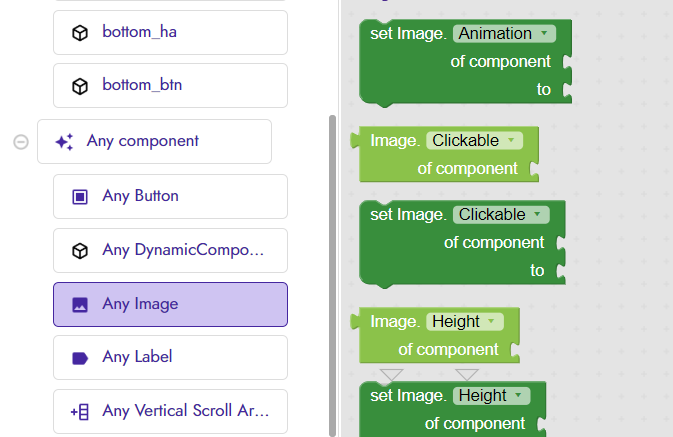Click the vertical scrollbar of the component list
The image size is (673, 437).
[x=332, y=275]
